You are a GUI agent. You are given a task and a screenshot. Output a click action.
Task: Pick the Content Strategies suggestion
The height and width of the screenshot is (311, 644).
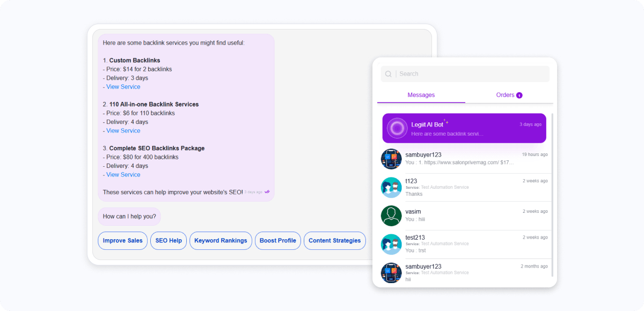click(335, 241)
